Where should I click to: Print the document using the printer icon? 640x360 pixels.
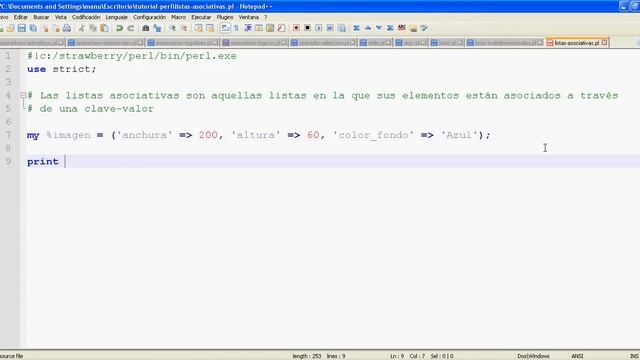67,28
